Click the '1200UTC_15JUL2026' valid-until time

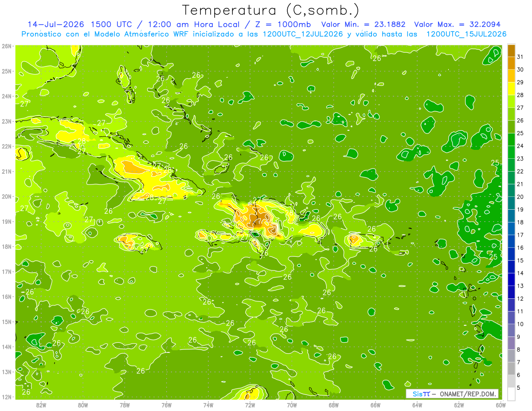pyautogui.click(x=466, y=34)
